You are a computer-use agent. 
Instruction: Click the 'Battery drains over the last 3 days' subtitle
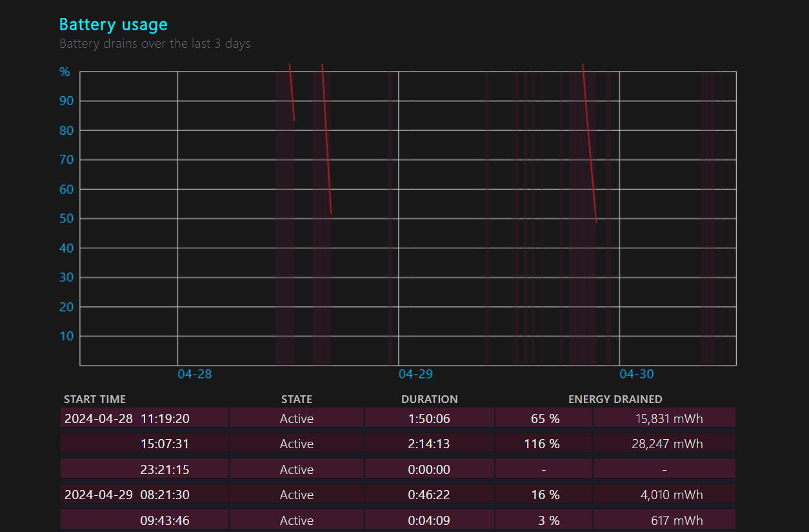pyautogui.click(x=155, y=44)
